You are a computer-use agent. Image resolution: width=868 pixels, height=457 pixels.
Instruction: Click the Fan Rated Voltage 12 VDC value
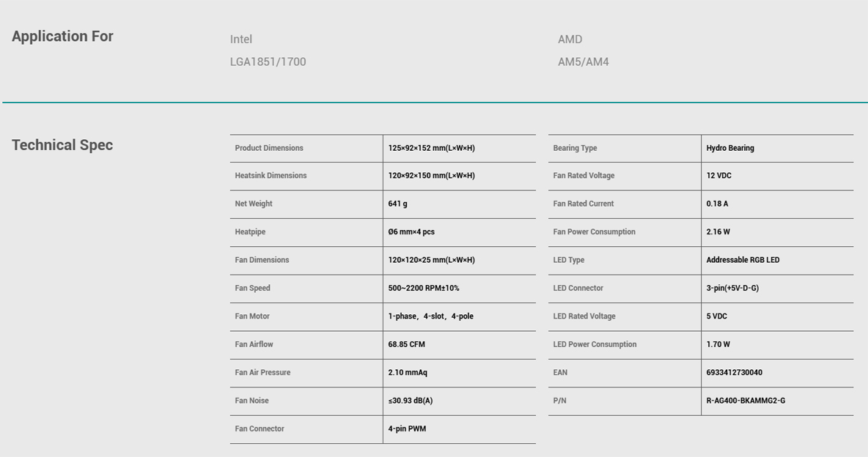[x=718, y=175]
